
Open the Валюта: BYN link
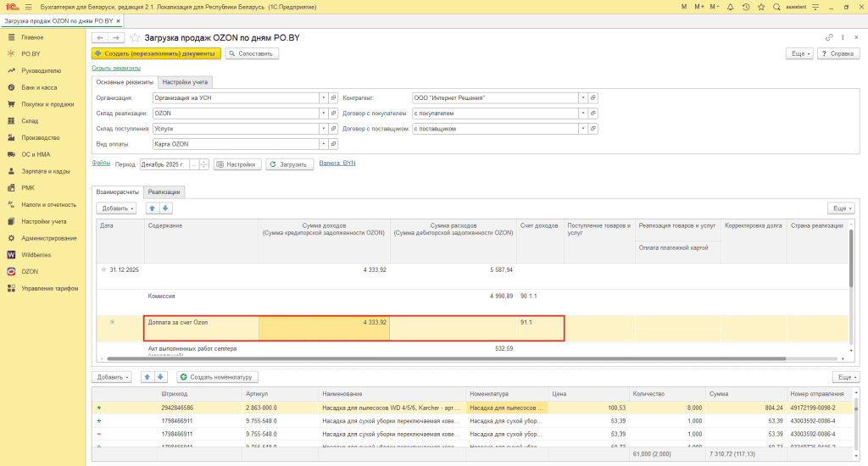(x=337, y=164)
